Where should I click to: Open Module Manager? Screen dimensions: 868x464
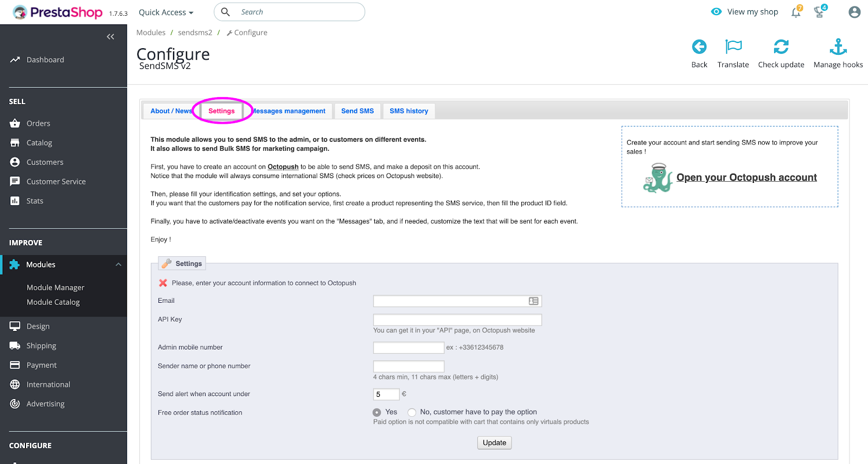[55, 287]
